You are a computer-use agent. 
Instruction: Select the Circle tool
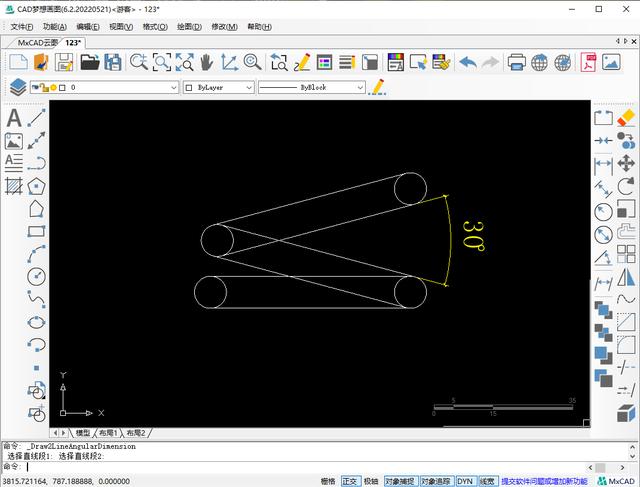(36, 276)
